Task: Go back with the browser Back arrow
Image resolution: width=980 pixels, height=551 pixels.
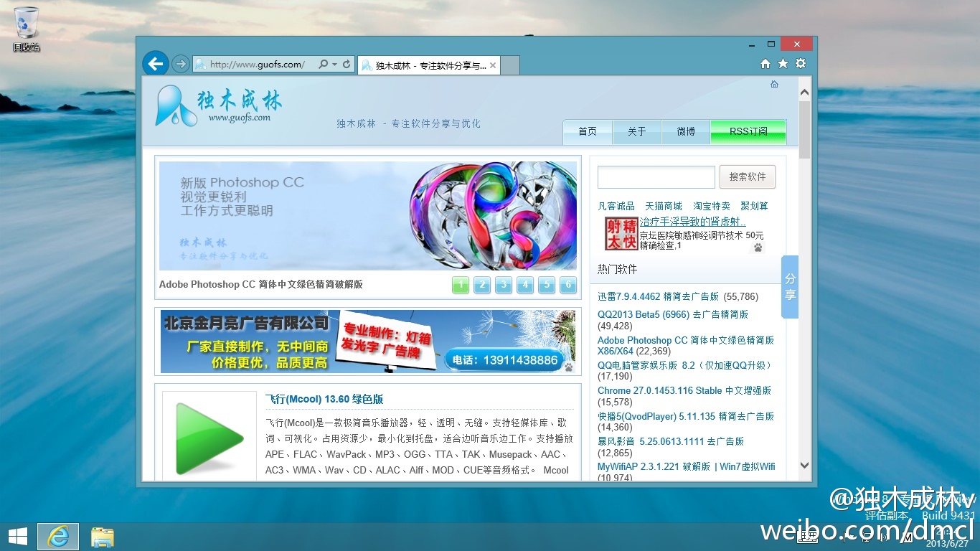Action: pos(155,64)
